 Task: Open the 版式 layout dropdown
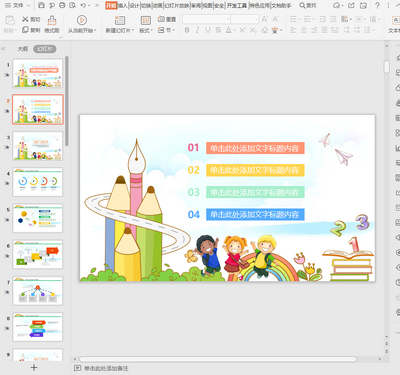152,31
